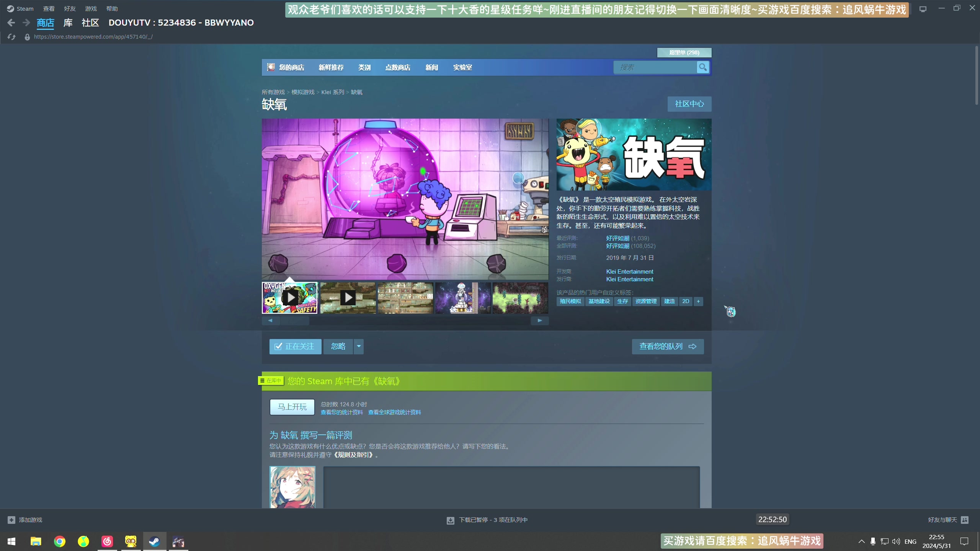
Task: Click the plus tag button
Action: tap(698, 302)
